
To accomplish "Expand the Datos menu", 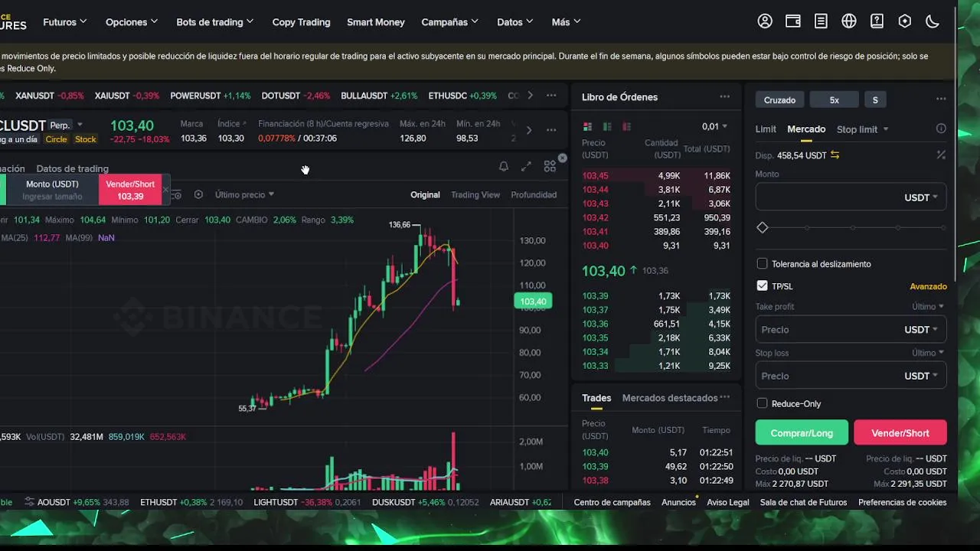I will point(515,22).
